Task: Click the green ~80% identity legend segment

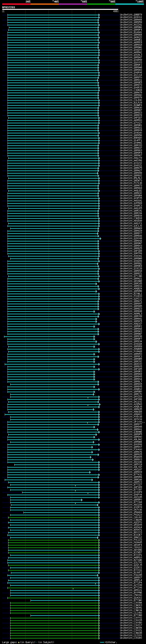Action: tap(101, 4)
